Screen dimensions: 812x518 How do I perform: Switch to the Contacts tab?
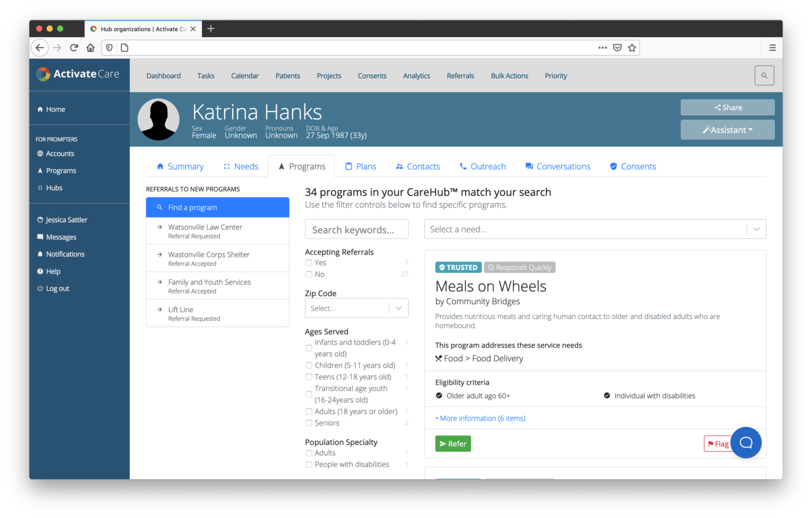tap(418, 167)
